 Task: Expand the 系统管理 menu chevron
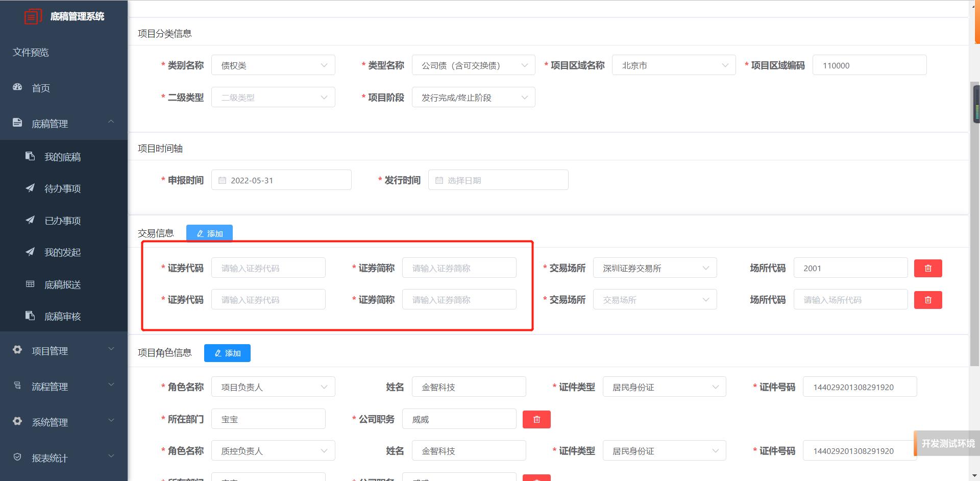point(111,421)
